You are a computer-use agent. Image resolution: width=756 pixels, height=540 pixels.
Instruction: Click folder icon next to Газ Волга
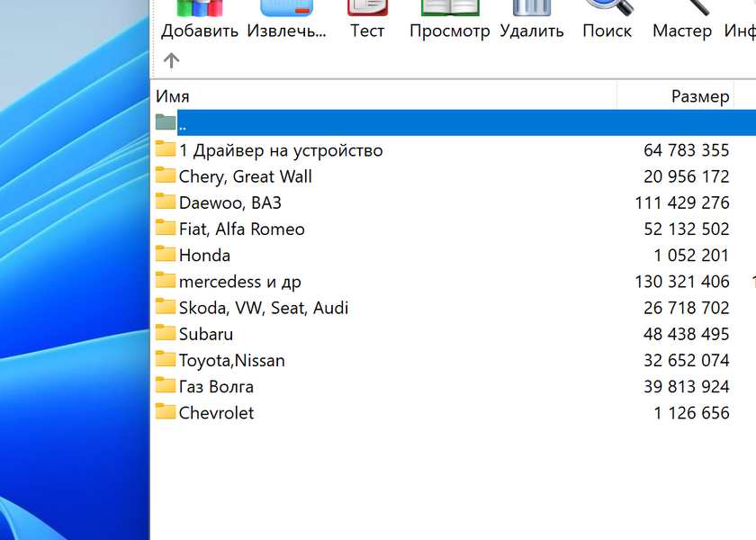click(166, 385)
